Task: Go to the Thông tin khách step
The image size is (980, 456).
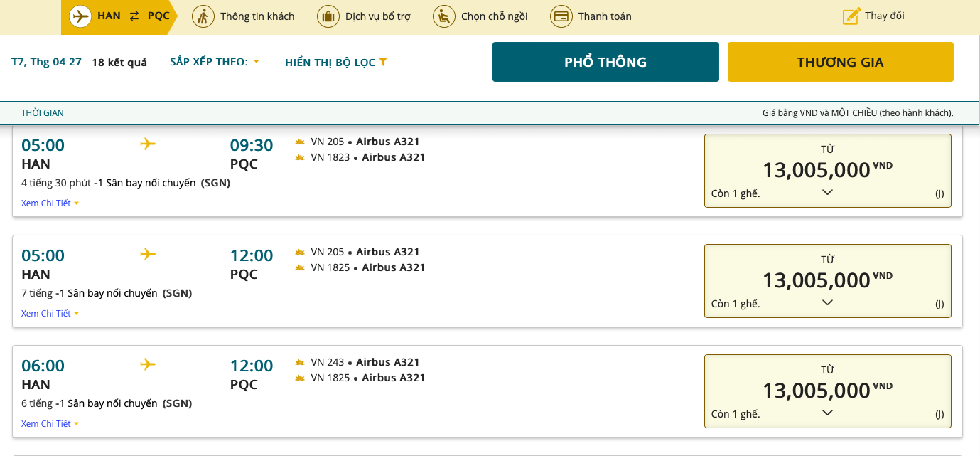Action: (x=257, y=16)
